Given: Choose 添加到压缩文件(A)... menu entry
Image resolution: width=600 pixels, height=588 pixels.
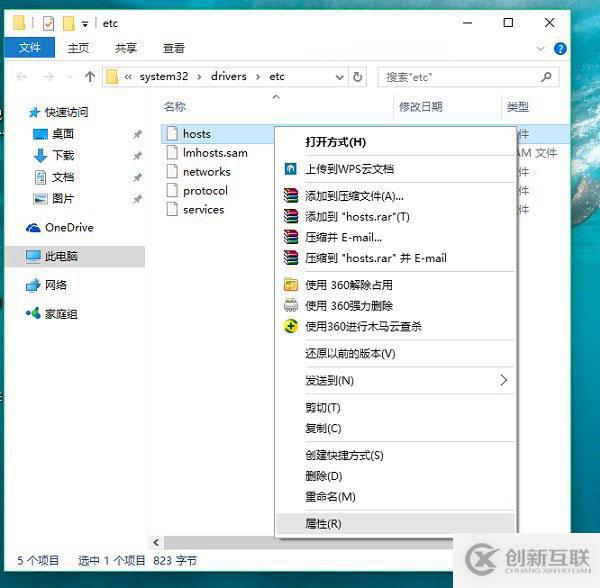Looking at the screenshot, I should (396, 196).
